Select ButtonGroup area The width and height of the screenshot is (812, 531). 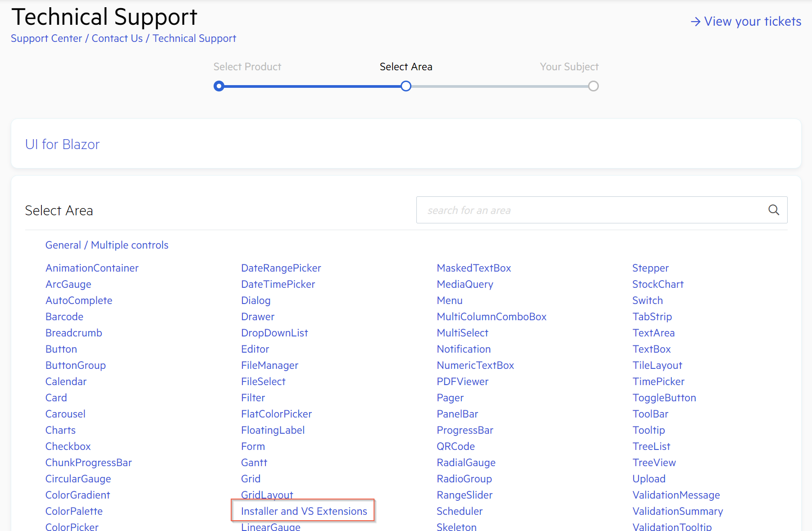76,365
